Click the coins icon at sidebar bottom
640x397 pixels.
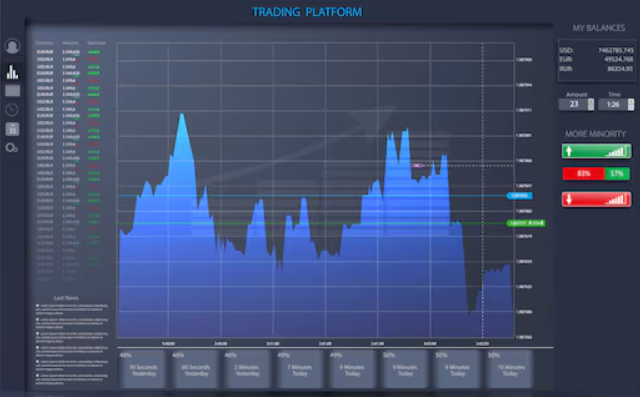click(11, 148)
